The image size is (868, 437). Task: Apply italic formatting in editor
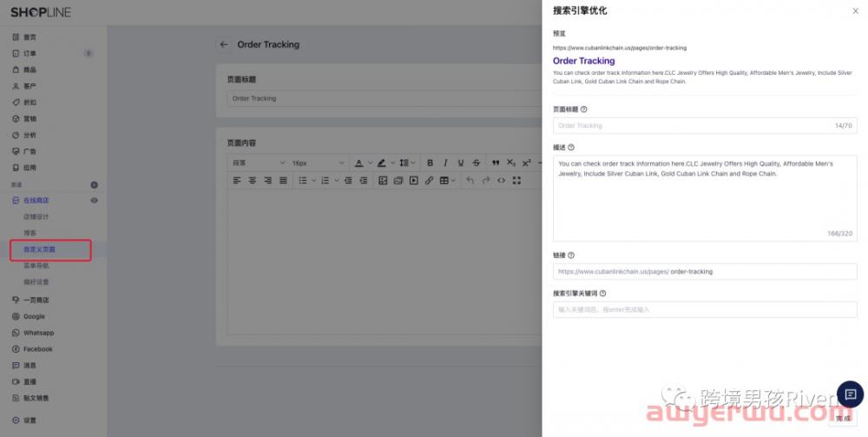pyautogui.click(x=444, y=162)
